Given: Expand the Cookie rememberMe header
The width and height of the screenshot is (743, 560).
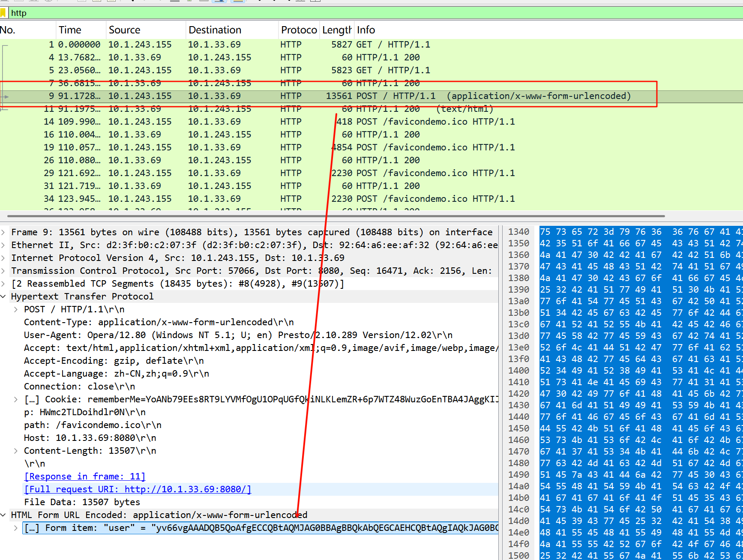Looking at the screenshot, I should tap(16, 399).
